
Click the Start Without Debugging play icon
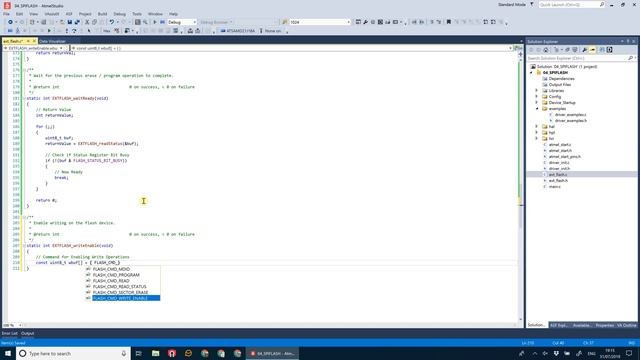[155, 22]
